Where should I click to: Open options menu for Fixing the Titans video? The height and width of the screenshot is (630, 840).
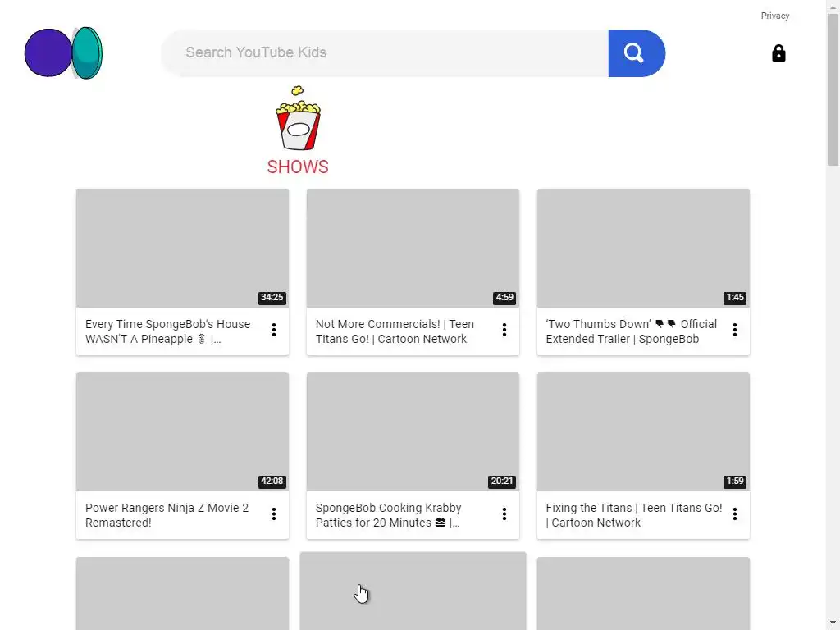(x=734, y=514)
